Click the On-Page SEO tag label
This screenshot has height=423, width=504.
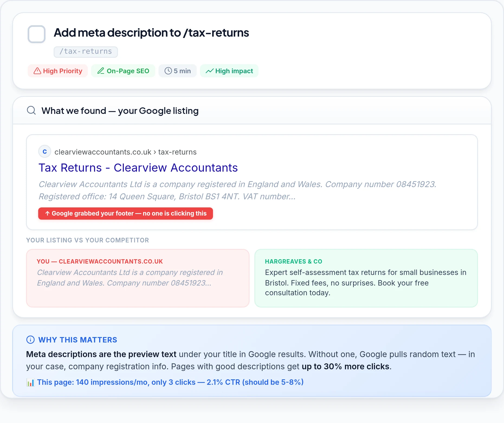click(x=123, y=71)
